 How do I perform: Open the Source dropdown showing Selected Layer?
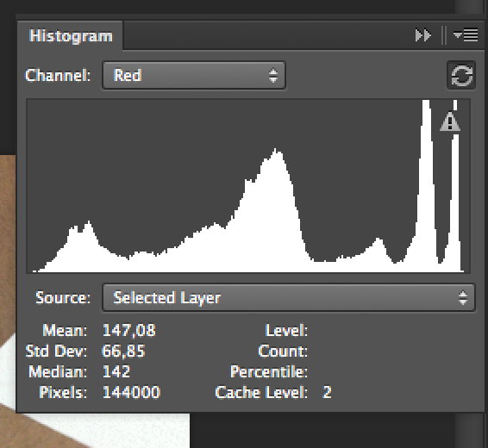pos(289,297)
